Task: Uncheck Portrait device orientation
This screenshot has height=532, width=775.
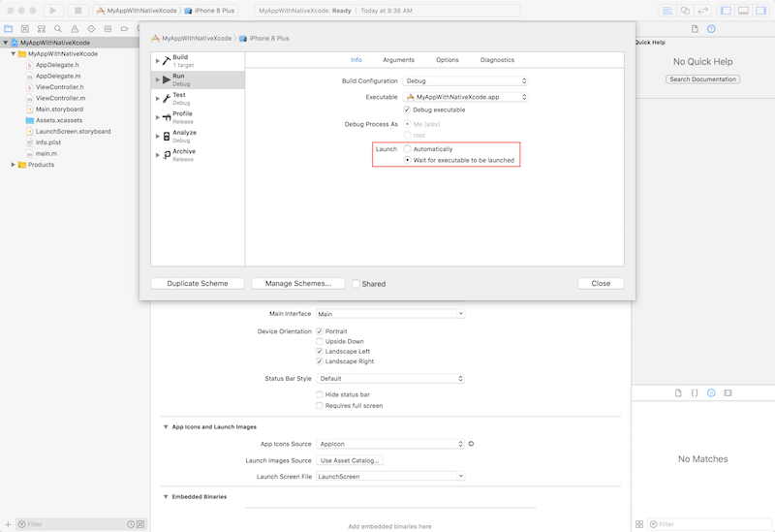Action: point(320,331)
